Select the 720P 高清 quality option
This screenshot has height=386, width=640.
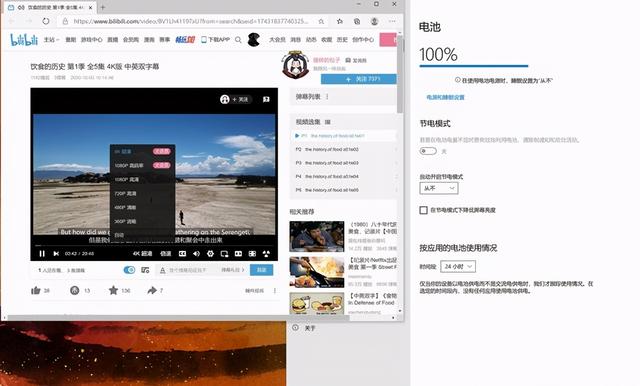[142, 193]
